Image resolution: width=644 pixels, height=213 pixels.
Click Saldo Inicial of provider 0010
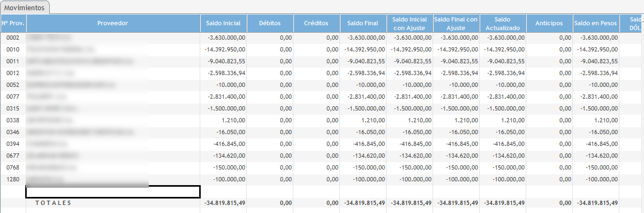click(224, 49)
